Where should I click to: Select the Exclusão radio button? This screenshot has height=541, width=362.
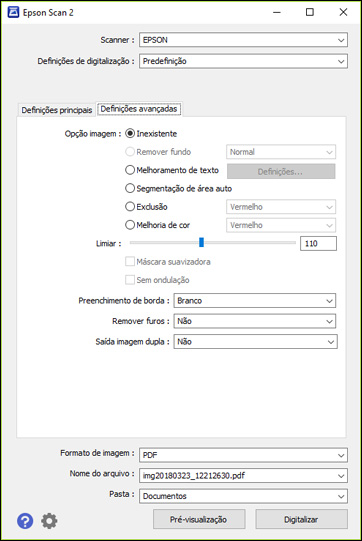130,207
